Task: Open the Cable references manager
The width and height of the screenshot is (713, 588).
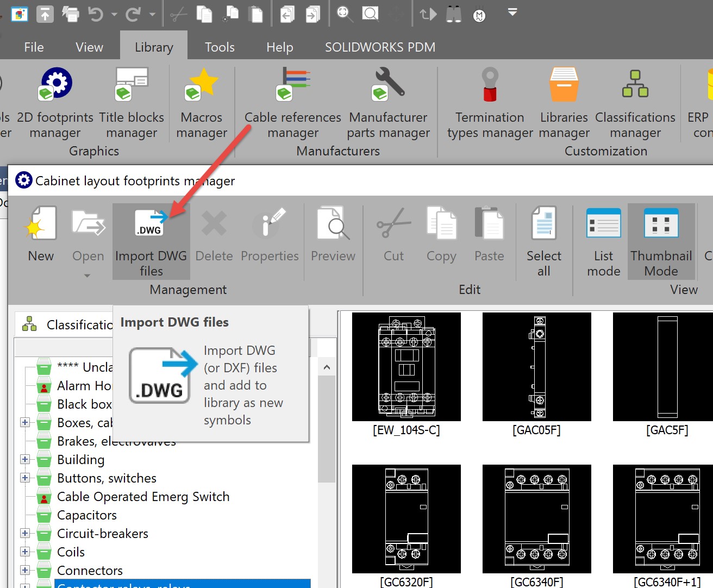Action: tap(292, 103)
